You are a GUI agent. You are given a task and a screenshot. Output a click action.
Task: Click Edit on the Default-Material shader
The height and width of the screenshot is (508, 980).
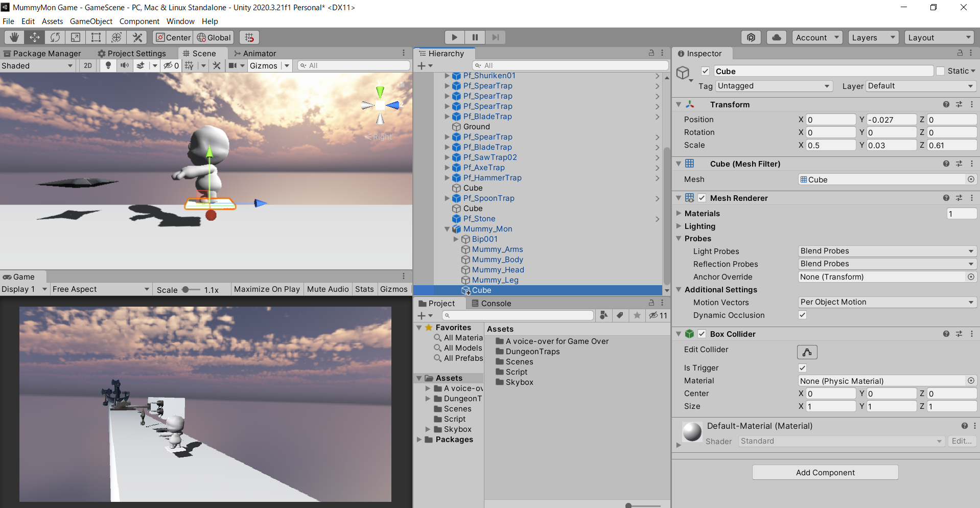[x=961, y=441]
